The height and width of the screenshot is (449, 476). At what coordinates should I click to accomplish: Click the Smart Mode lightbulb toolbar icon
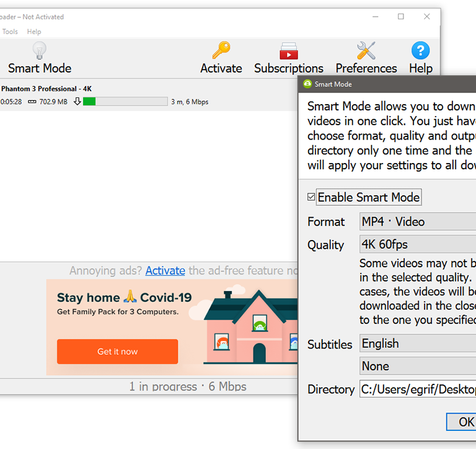40,50
